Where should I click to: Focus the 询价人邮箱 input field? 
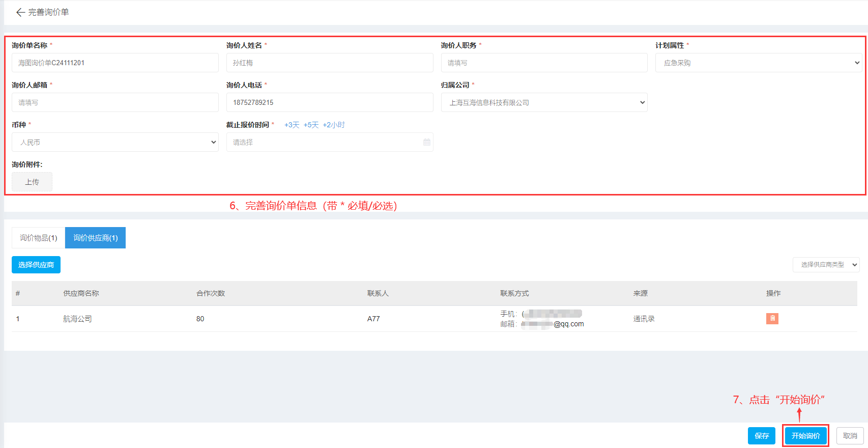(115, 102)
